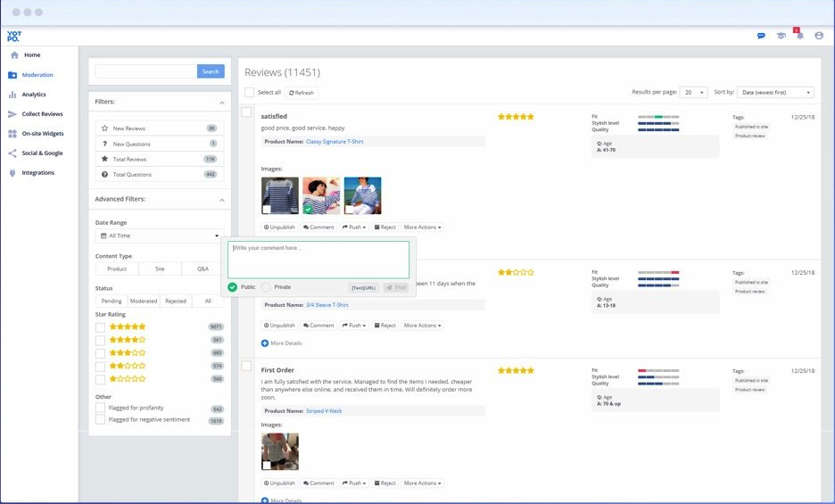Click the blue Search button
The image size is (835, 504).
[211, 71]
